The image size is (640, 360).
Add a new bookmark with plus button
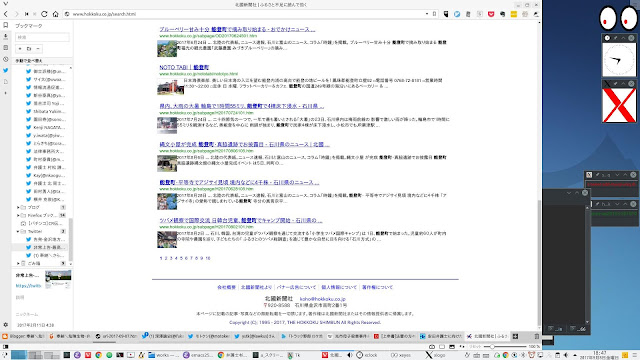(x=20, y=49)
